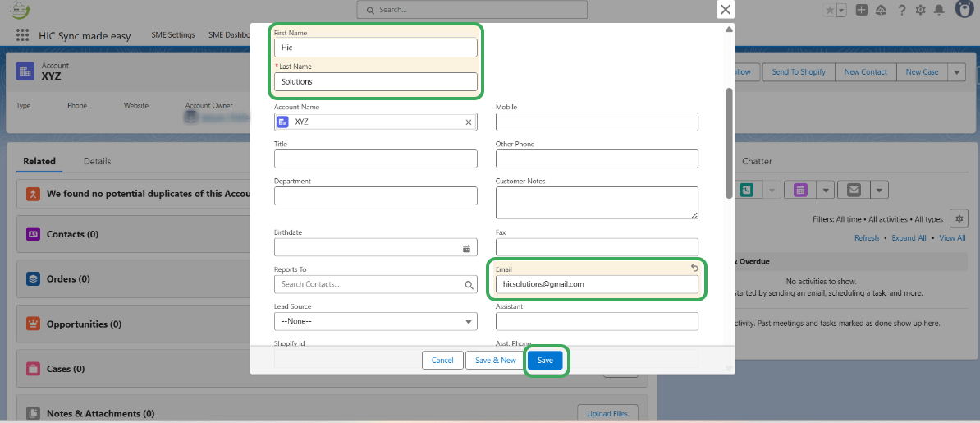Open the Lead Source dropdown
The height and width of the screenshot is (423, 980).
click(376, 322)
